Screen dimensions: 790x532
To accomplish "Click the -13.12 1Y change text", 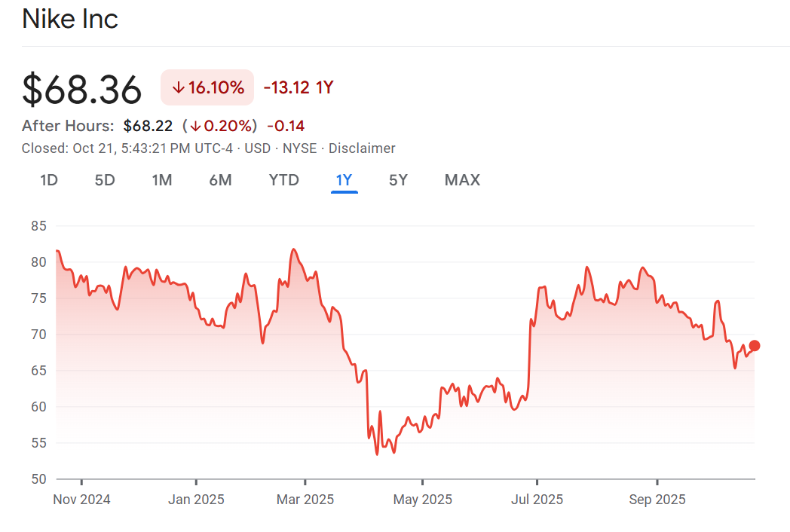I will click(299, 88).
